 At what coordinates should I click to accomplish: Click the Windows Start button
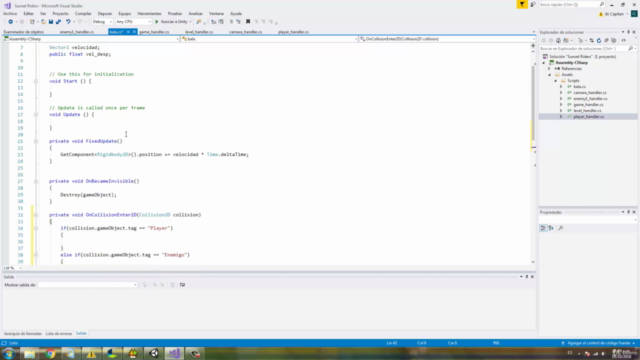9,353
